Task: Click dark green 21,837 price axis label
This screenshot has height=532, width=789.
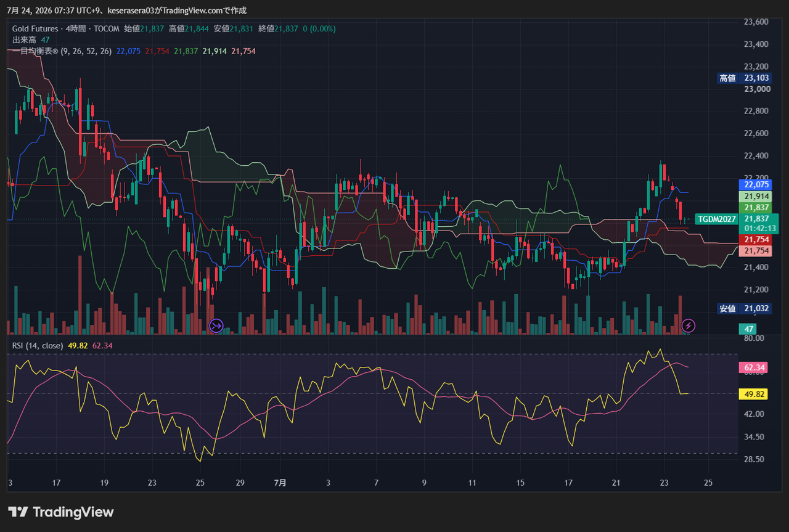Action: click(x=756, y=208)
